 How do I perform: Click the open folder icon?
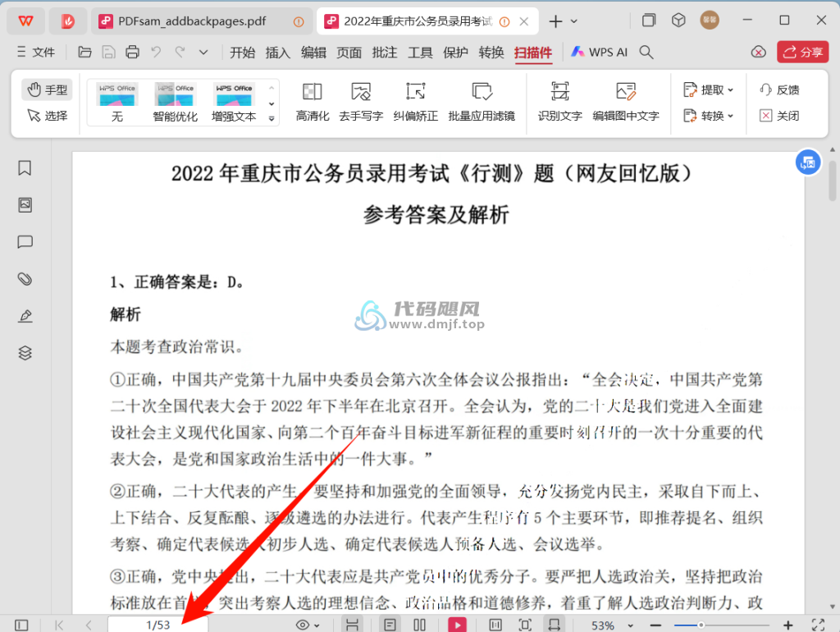(84, 52)
